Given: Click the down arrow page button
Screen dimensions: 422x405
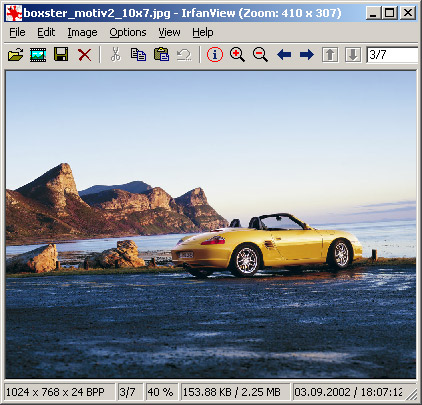Looking at the screenshot, I should pos(353,55).
